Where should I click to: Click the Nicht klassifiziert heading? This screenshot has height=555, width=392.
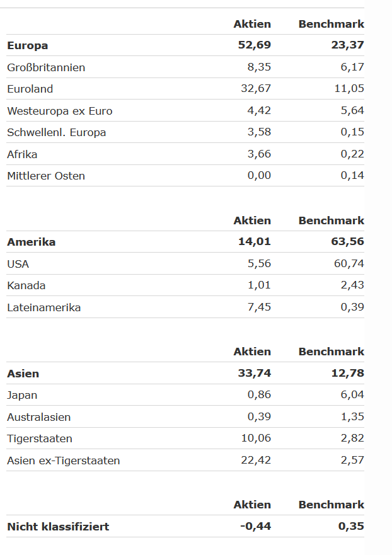pyautogui.click(x=58, y=527)
